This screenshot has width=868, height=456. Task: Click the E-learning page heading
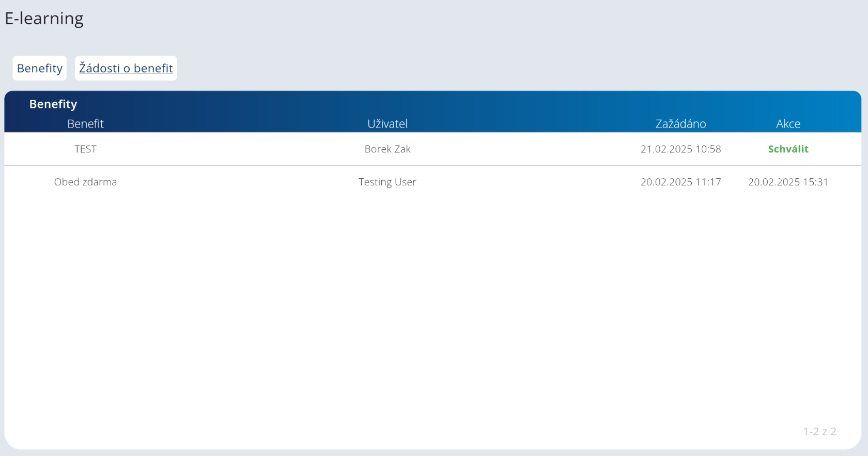(44, 19)
